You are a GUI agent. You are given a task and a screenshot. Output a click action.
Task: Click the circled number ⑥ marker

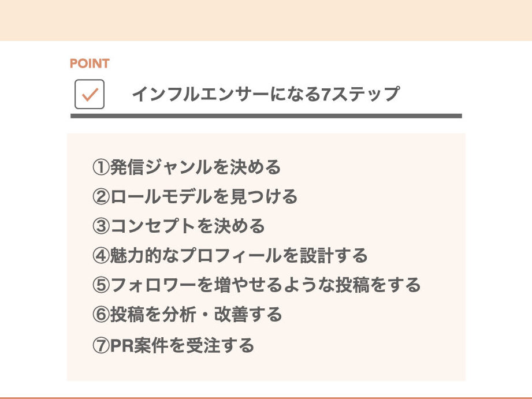[101, 315]
